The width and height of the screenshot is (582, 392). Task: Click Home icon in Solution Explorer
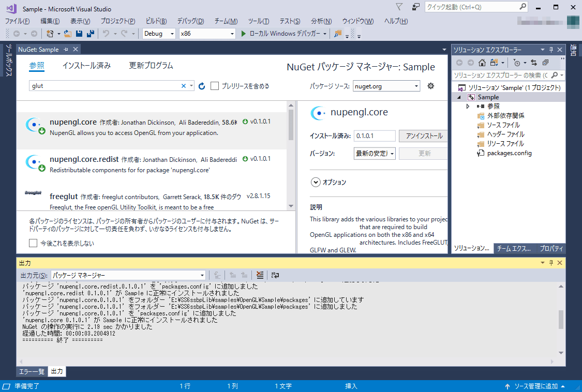coord(482,63)
